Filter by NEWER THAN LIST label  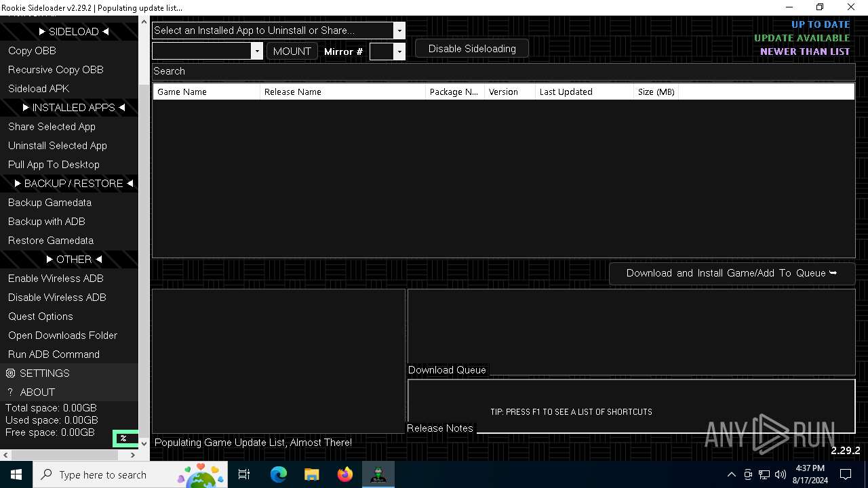click(805, 52)
